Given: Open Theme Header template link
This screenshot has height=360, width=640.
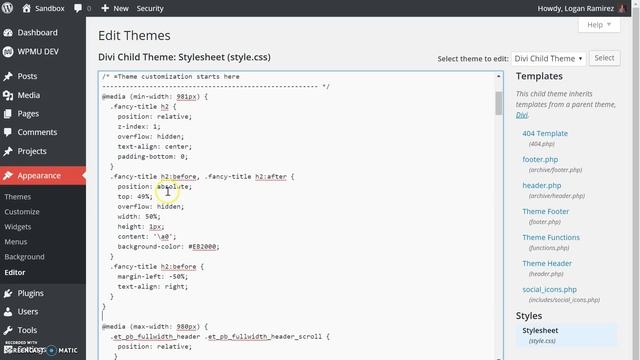Looking at the screenshot, I should (547, 264).
